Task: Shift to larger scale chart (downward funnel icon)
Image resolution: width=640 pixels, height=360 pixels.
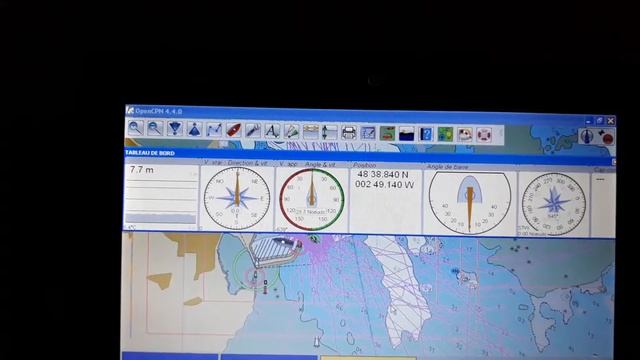Action: pos(175,129)
